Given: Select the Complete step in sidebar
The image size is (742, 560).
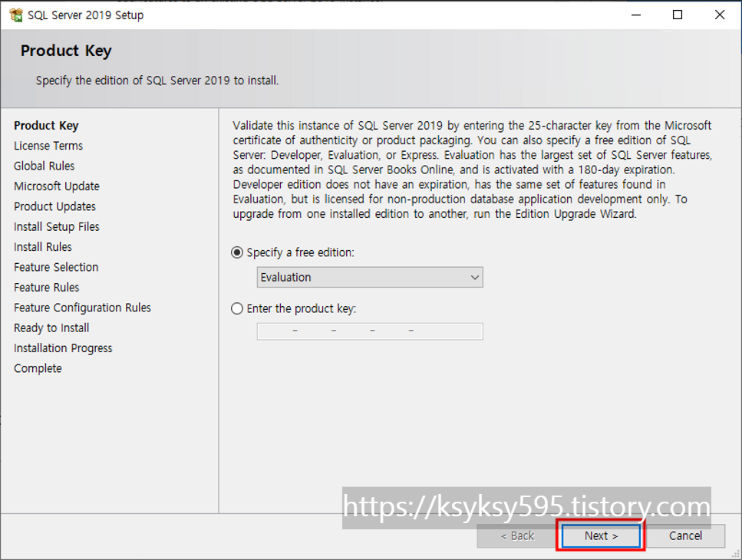Looking at the screenshot, I should point(38,368).
